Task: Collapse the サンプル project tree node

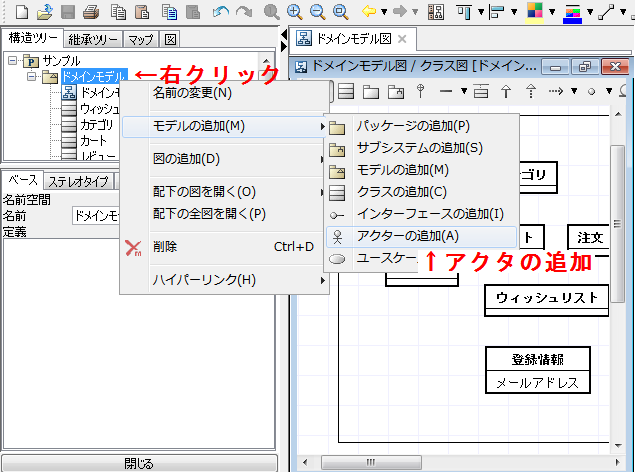Action: [13, 60]
